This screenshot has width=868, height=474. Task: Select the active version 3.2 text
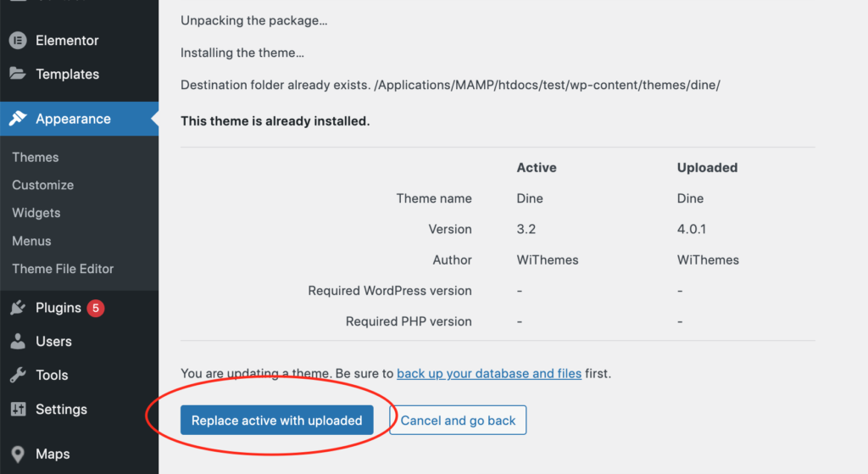coord(526,229)
